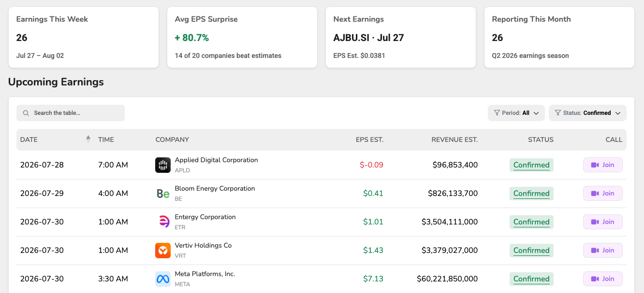This screenshot has width=644, height=293.
Task: Sort by the Company column header
Action: click(172, 140)
